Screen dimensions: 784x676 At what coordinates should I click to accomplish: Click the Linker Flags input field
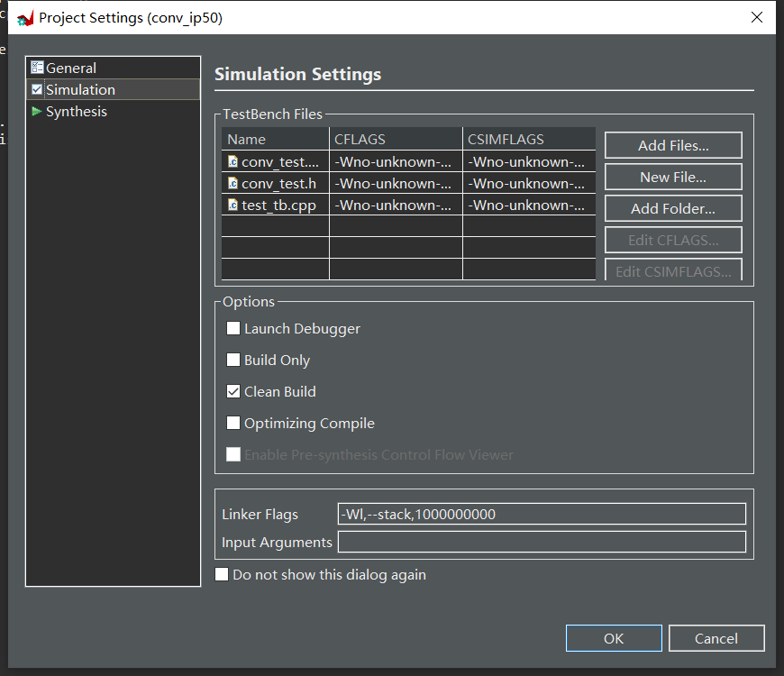pos(542,514)
